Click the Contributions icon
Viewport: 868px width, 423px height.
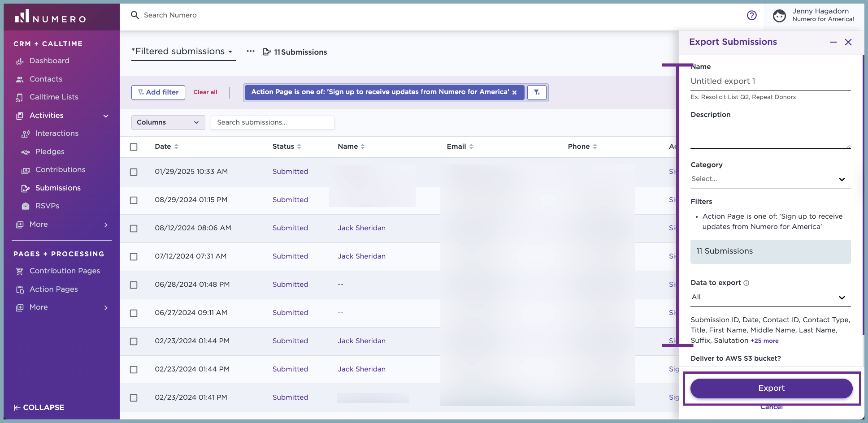click(x=26, y=170)
